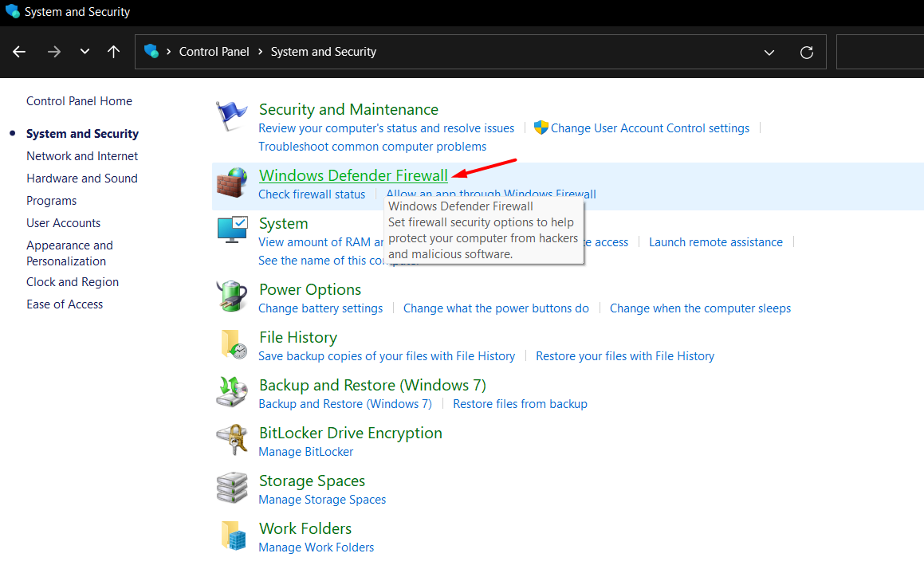The image size is (924, 565).
Task: Click inside the search box at top right
Action: 880,52
